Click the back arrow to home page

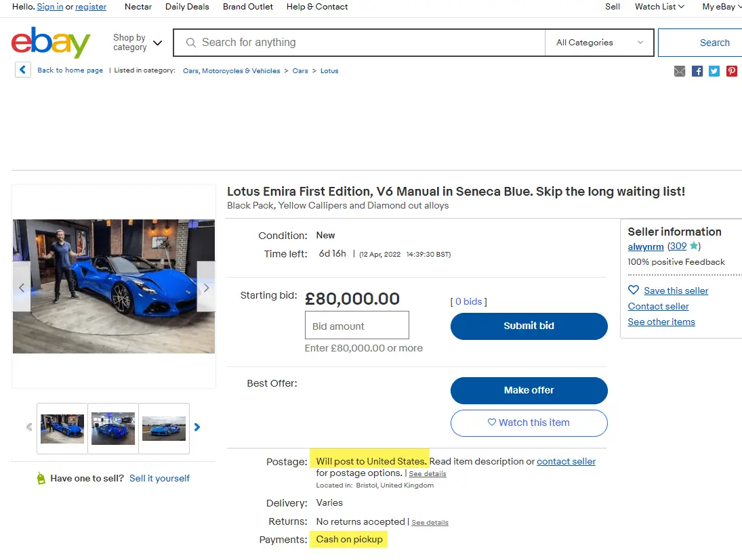(x=23, y=70)
